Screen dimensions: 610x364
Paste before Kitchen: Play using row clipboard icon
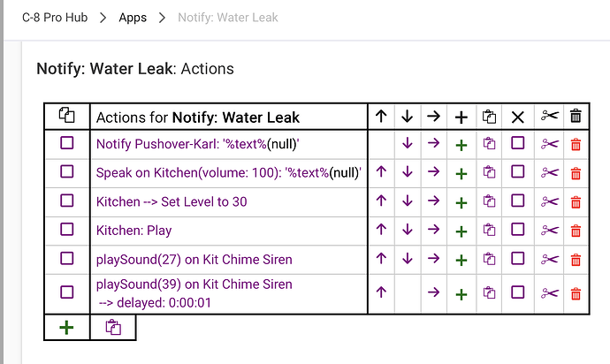(x=489, y=231)
